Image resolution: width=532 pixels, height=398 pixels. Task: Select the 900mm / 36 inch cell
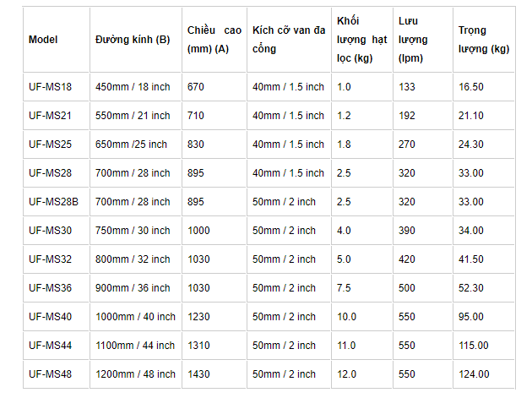pyautogui.click(x=133, y=288)
